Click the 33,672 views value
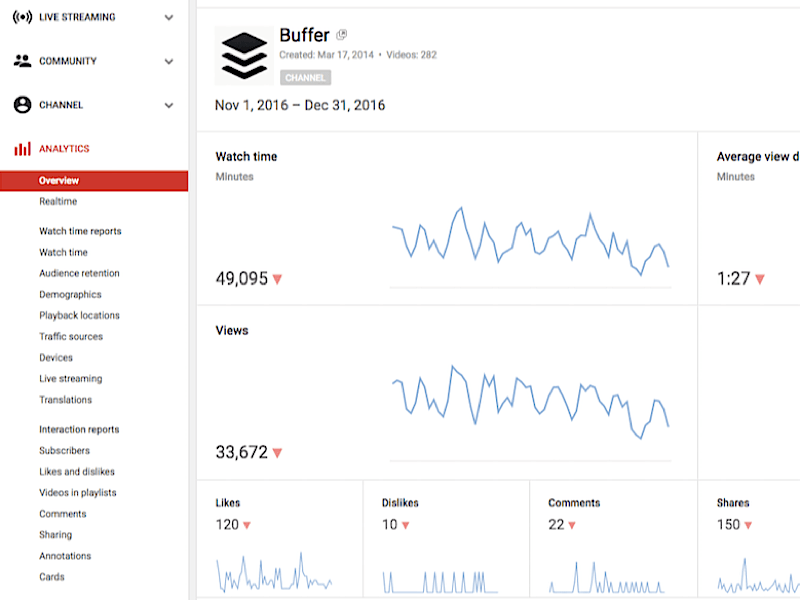800x600 pixels. pyautogui.click(x=241, y=452)
